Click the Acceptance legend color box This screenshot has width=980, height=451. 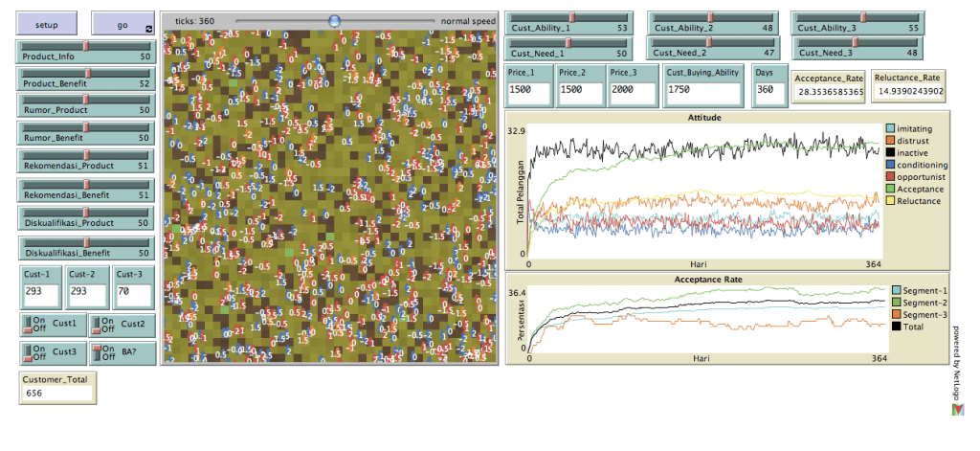point(891,189)
